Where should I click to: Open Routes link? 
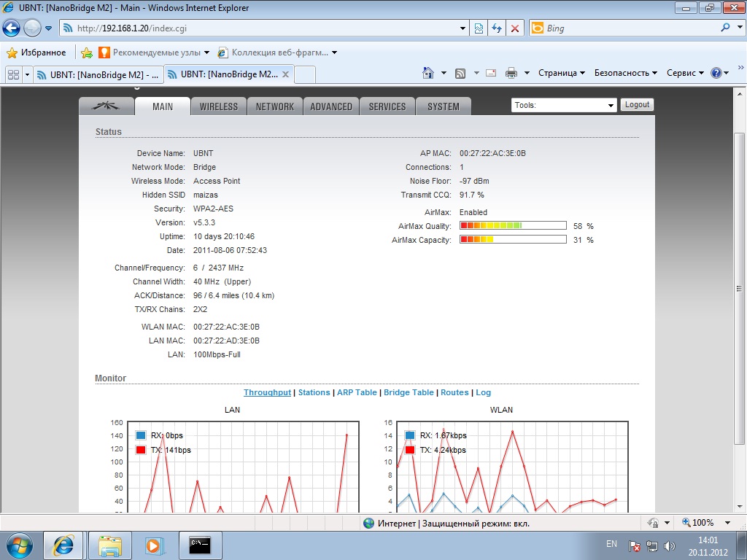pos(454,392)
